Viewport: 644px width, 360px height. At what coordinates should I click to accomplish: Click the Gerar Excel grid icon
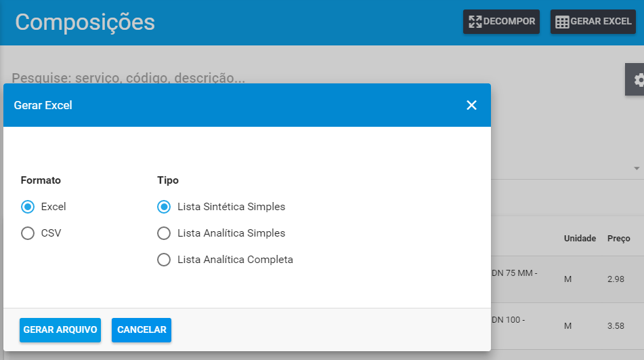[562, 22]
